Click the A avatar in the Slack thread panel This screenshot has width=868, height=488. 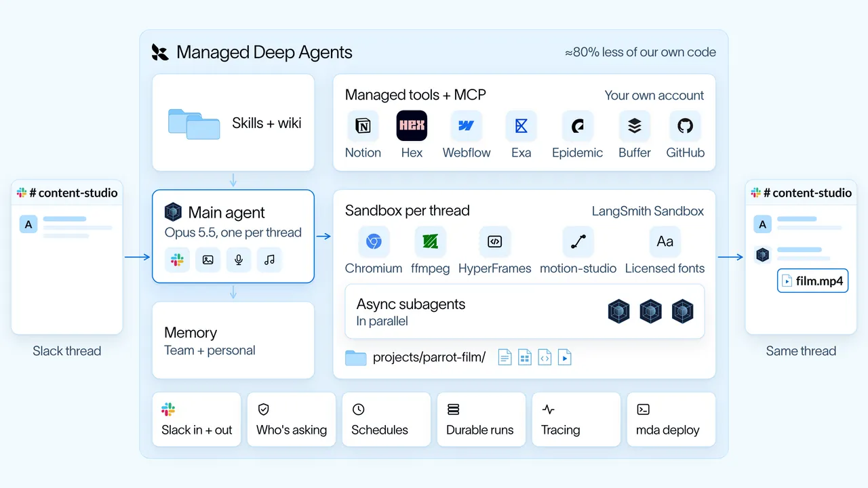[28, 224]
